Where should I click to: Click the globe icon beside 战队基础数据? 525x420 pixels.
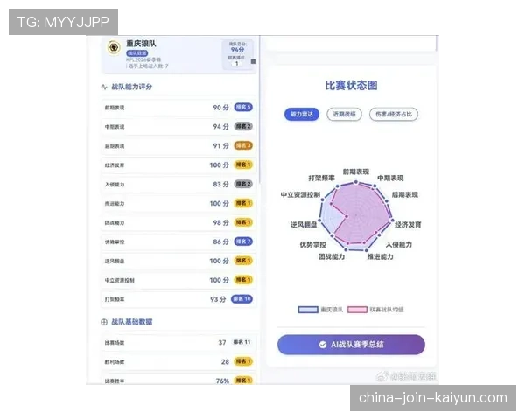click(x=104, y=322)
